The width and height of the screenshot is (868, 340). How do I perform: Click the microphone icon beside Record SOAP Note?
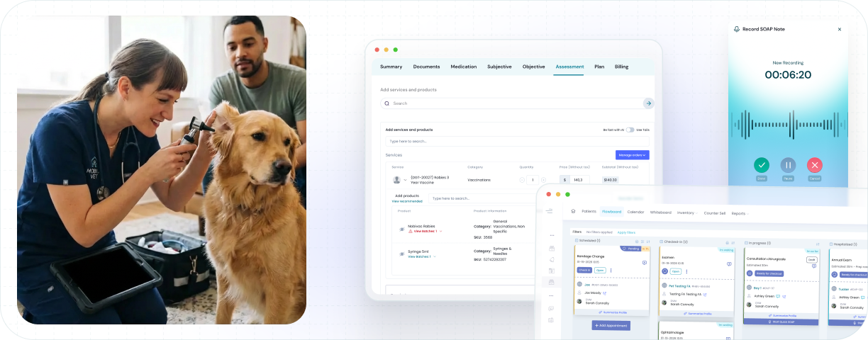[x=737, y=29]
